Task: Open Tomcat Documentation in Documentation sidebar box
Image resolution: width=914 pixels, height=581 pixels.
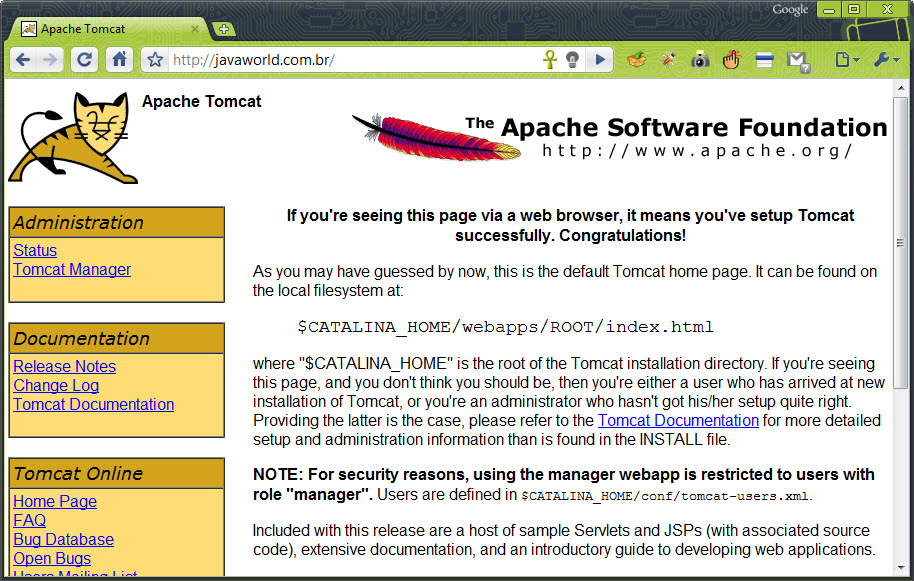Action: [x=94, y=404]
